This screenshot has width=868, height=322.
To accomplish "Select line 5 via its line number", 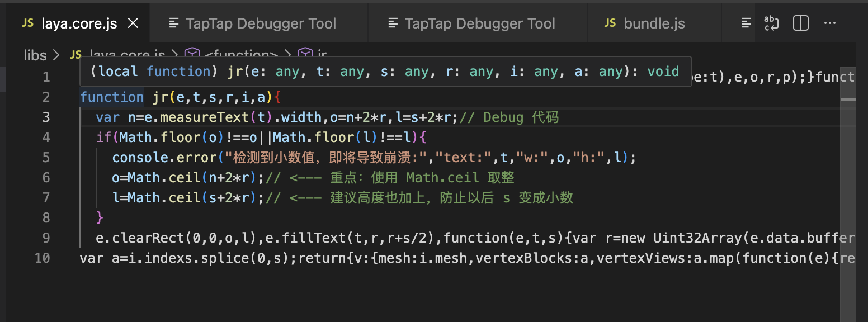I will tap(45, 157).
